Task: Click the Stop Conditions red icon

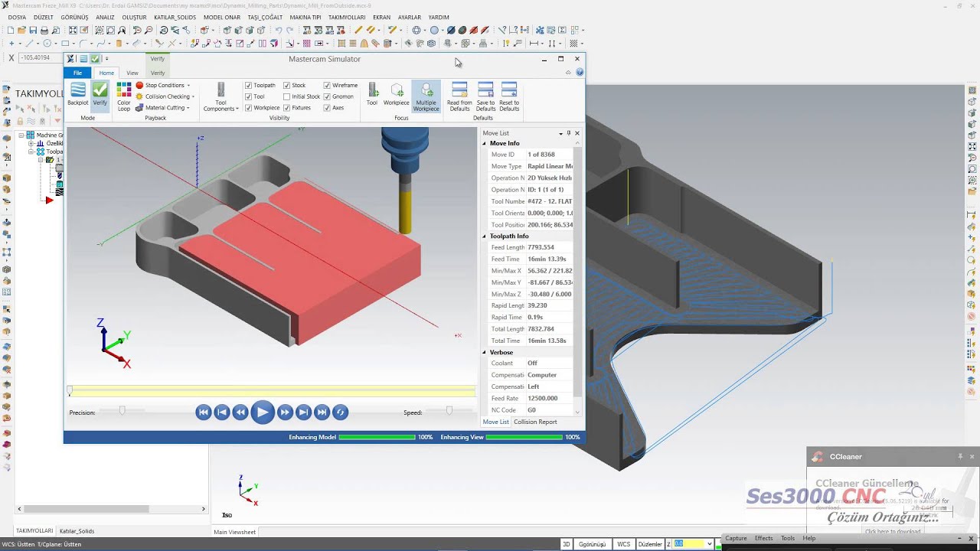Action: [x=139, y=85]
